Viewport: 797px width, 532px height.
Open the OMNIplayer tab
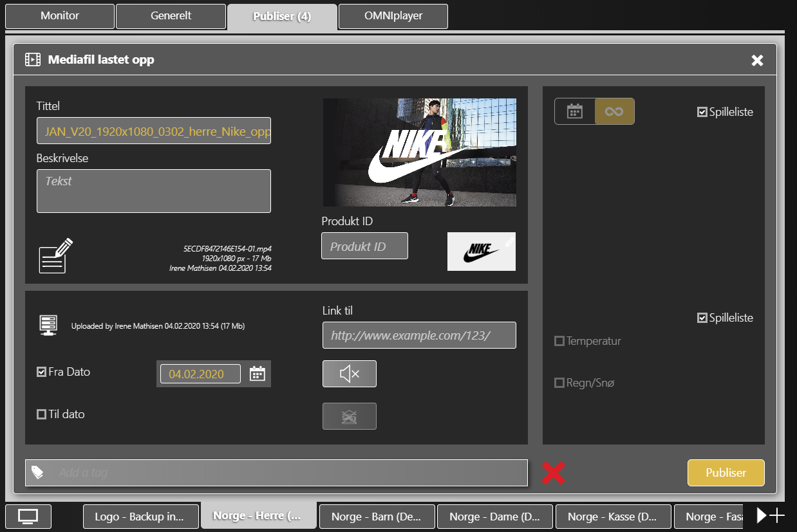click(393, 16)
